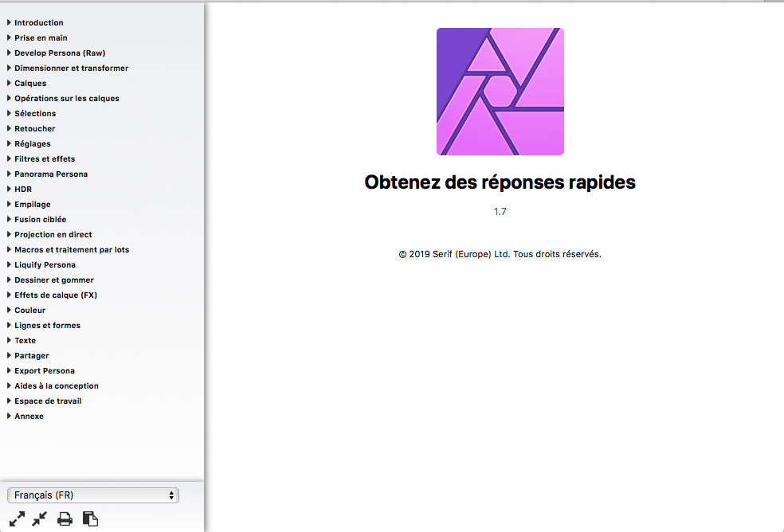The height and width of the screenshot is (532, 784).
Task: Expand the Calques section arrow
Action: pyautogui.click(x=9, y=83)
